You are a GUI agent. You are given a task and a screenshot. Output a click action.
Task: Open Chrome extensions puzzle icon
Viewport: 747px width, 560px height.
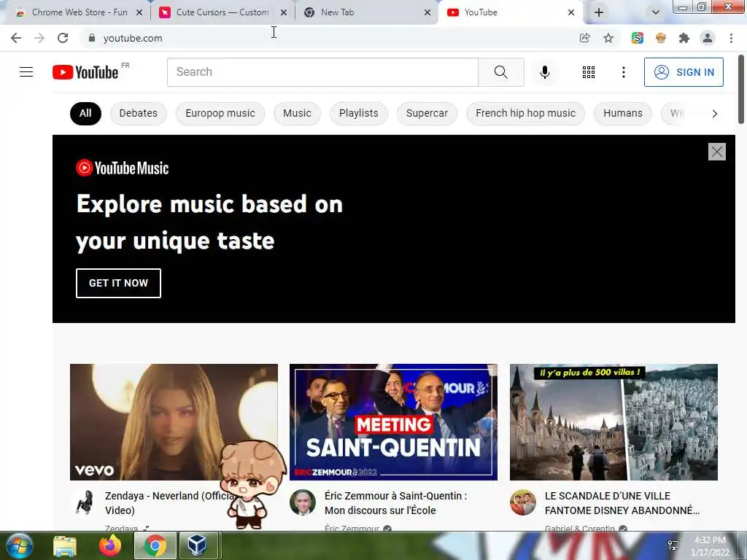684,38
